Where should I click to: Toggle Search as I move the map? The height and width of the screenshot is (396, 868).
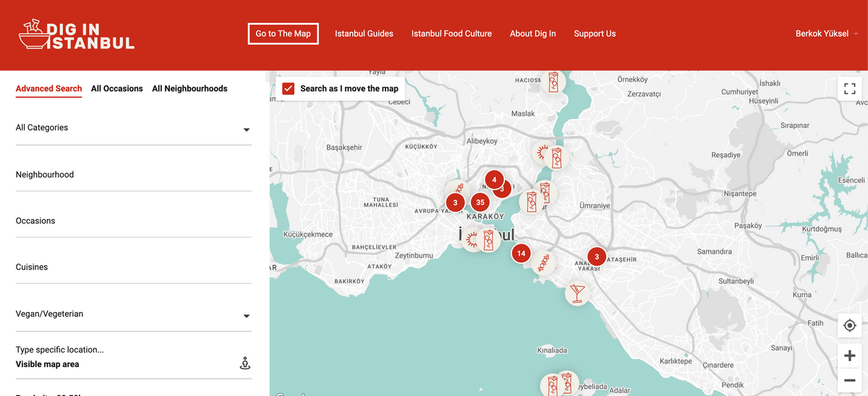click(289, 89)
